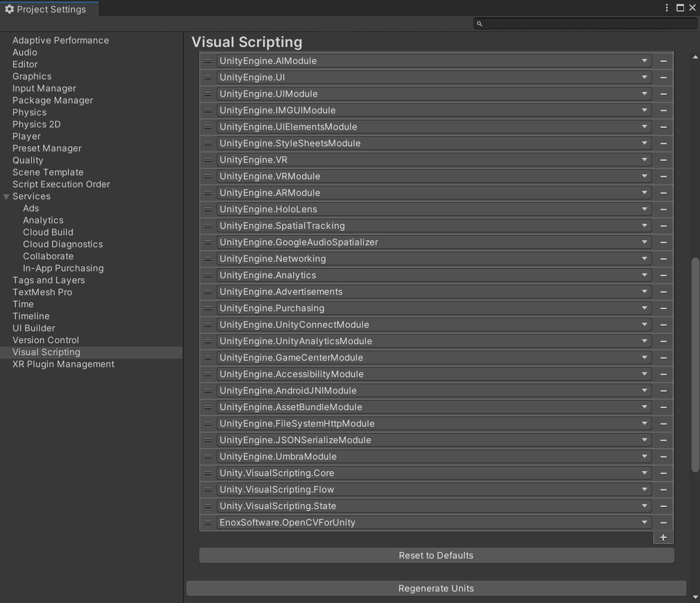Select In-App Purchasing service
Image resolution: width=700 pixels, height=603 pixels.
[63, 268]
